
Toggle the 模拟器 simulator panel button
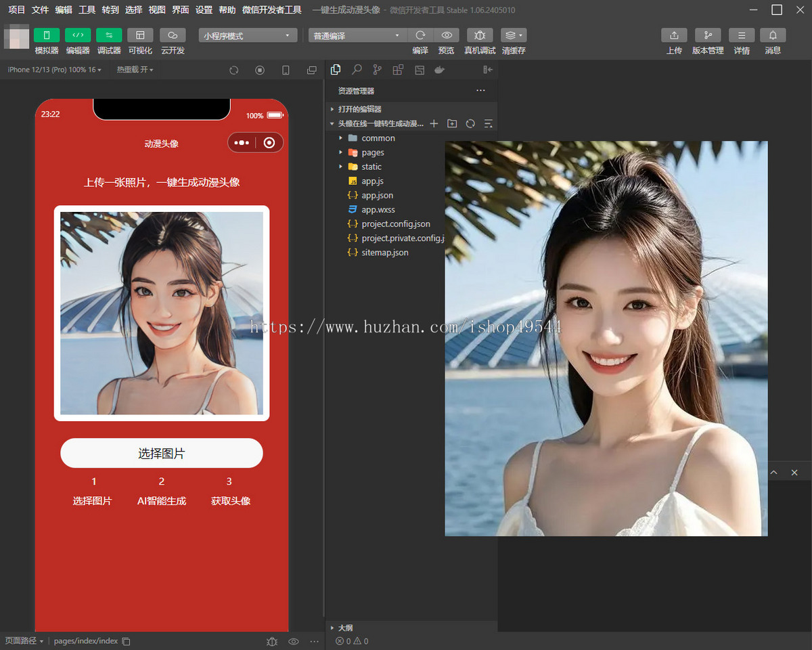(x=47, y=35)
